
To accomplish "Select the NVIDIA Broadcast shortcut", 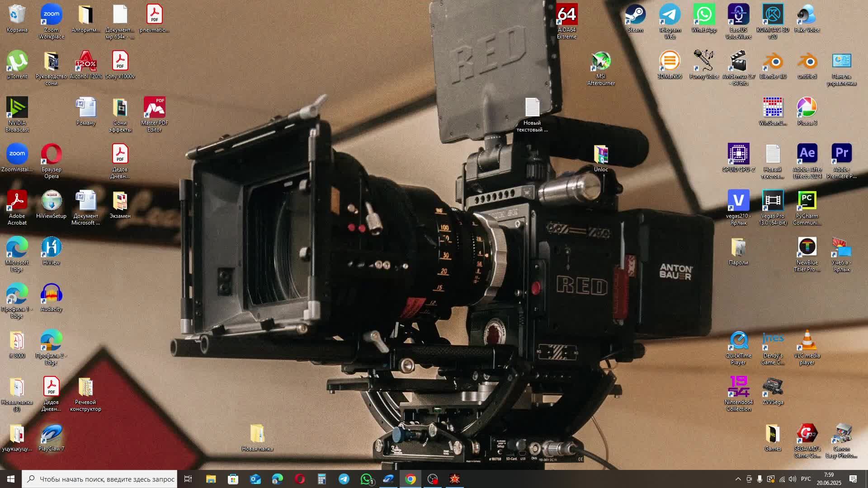I will pyautogui.click(x=17, y=108).
